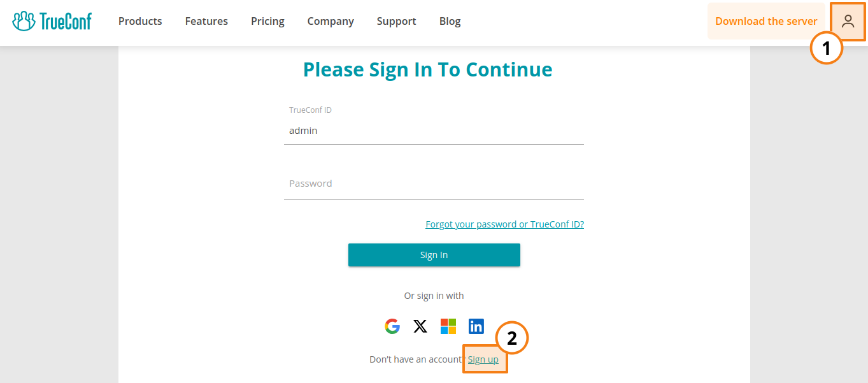868x383 pixels.
Task: Click the TrueConf logo
Action: point(52,21)
